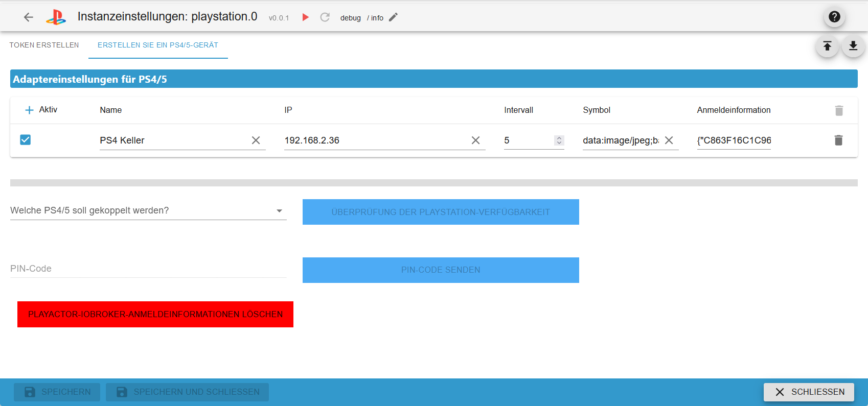Image resolution: width=868 pixels, height=406 pixels.
Task: Click PIN-Code senden button
Action: pyautogui.click(x=441, y=270)
